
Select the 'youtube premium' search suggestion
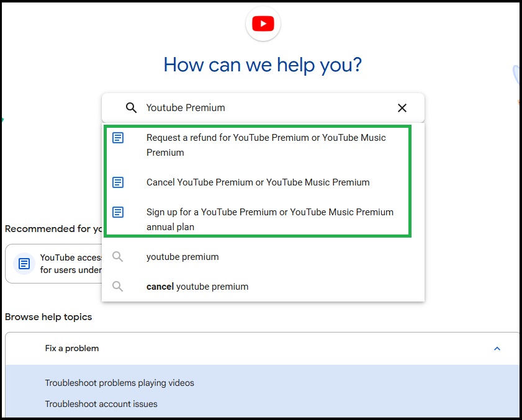[x=263, y=257]
